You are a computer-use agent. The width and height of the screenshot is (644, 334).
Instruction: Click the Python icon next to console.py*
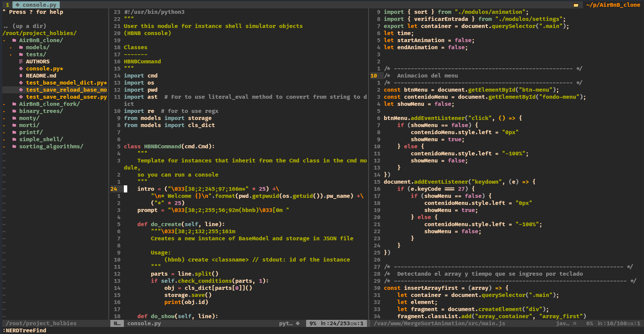(21, 68)
